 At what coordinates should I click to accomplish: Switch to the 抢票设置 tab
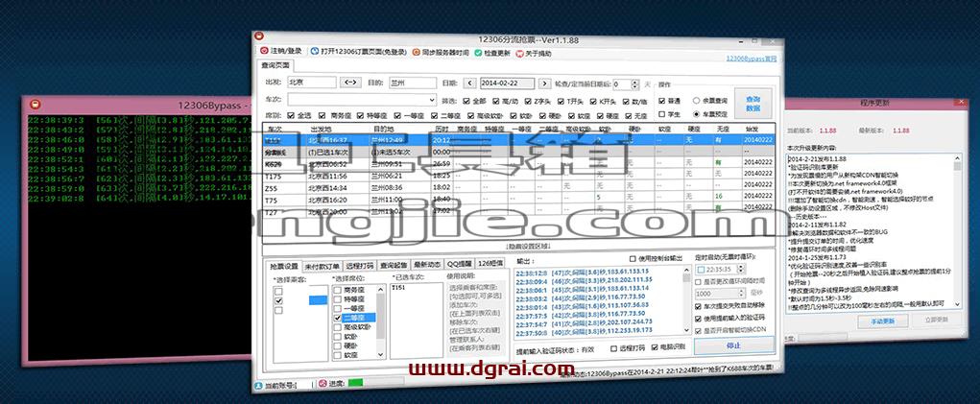coord(282,266)
